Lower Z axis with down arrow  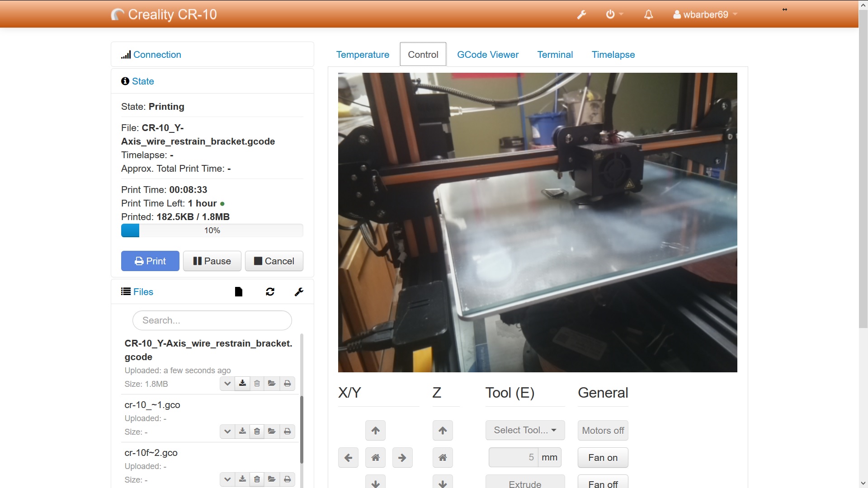tap(443, 482)
